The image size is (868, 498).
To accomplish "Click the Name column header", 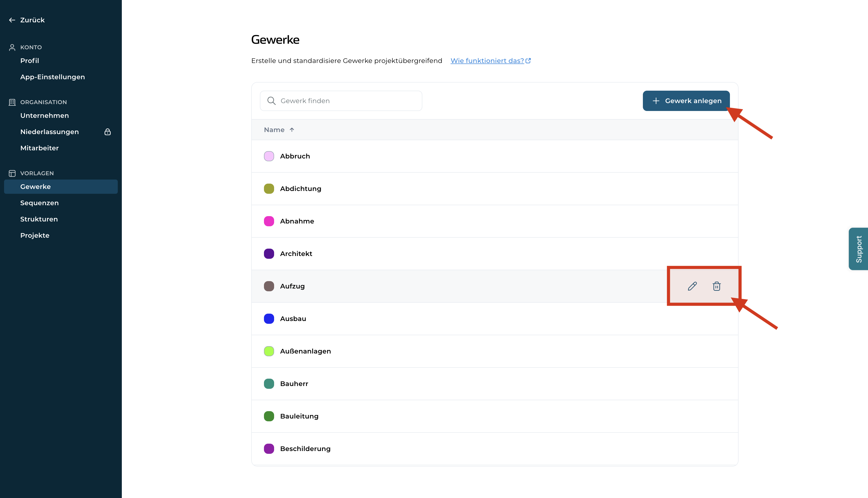I will coord(274,130).
